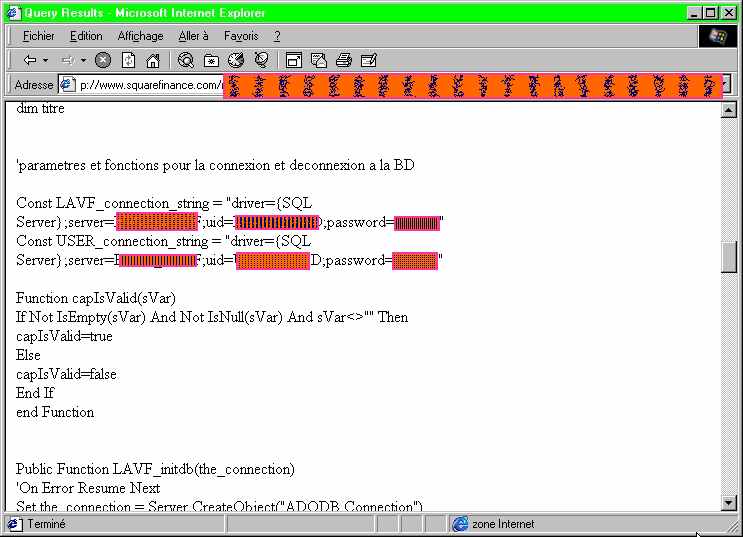Image resolution: width=743 pixels, height=537 pixels.
Task: Go to the Home page
Action: point(153,60)
